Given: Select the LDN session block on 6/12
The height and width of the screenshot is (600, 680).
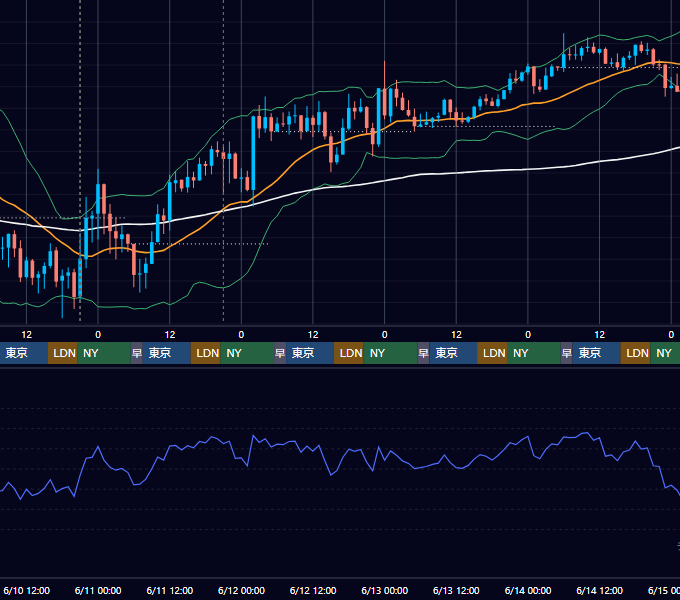Looking at the screenshot, I should [x=349, y=353].
